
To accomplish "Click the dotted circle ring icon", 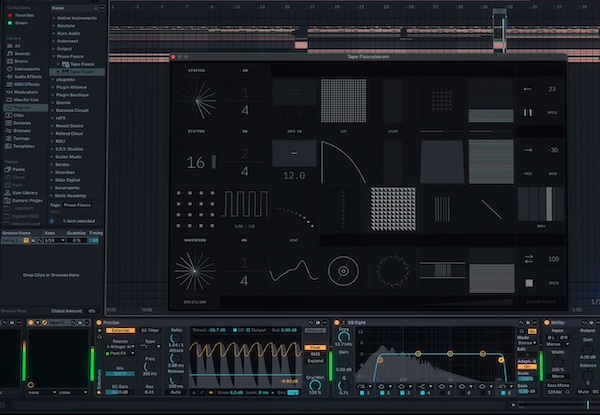I will pos(392,270).
